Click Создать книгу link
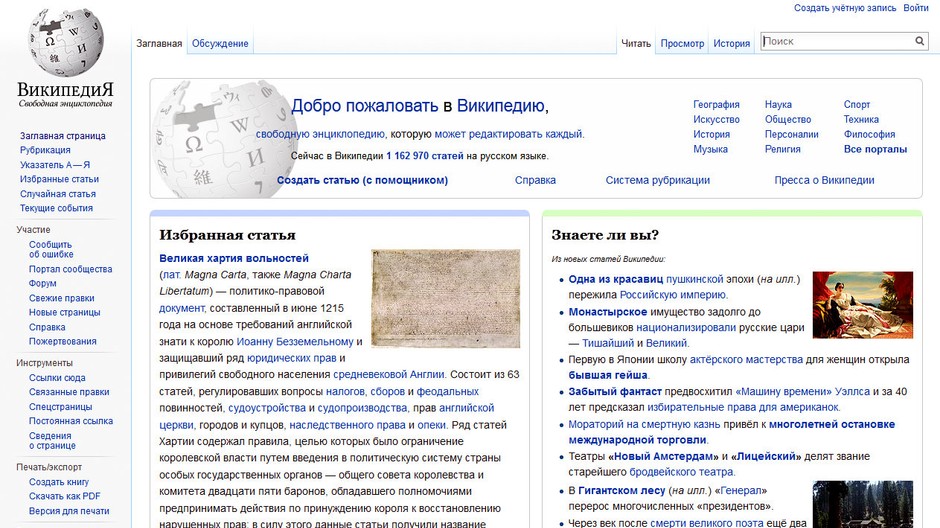The height and width of the screenshot is (528, 940). pyautogui.click(x=59, y=482)
